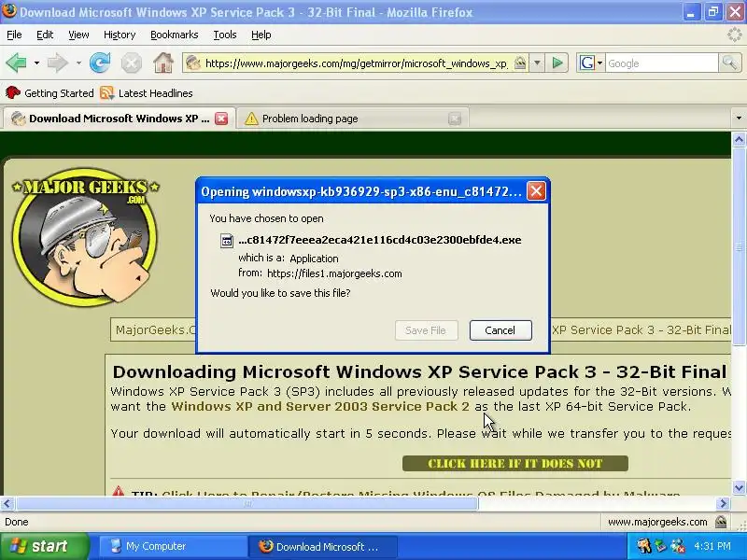747x560 pixels.
Task: Close the Opening file dialog
Action: pyautogui.click(x=536, y=191)
